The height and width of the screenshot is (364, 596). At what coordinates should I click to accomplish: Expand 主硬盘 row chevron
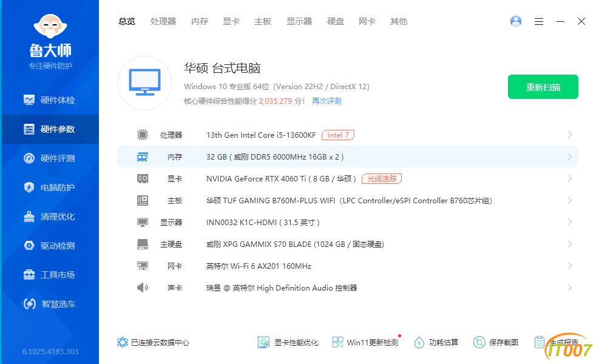(569, 244)
